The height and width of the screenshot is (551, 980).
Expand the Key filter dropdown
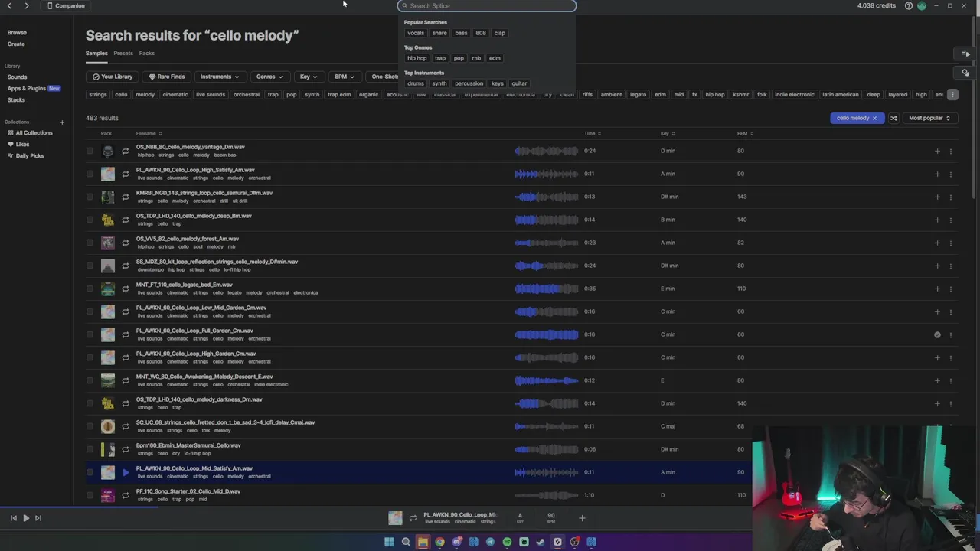(x=309, y=77)
